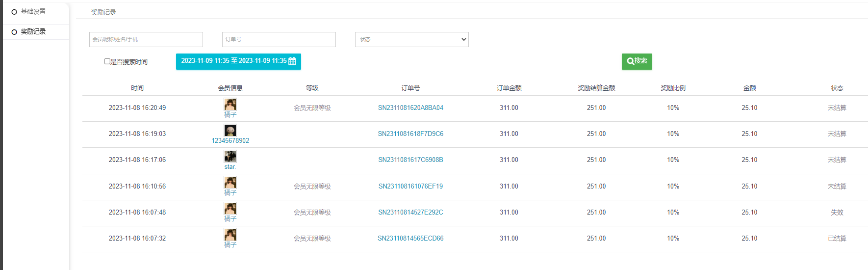
Task: Open order SN23110814565ECD66
Action: (x=410, y=239)
